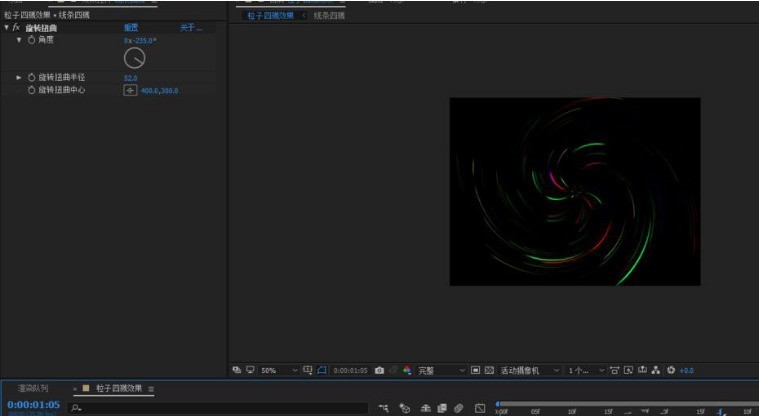Open the composition flowchart icon
Viewport: 759px width, 416px height.
[x=656, y=370]
